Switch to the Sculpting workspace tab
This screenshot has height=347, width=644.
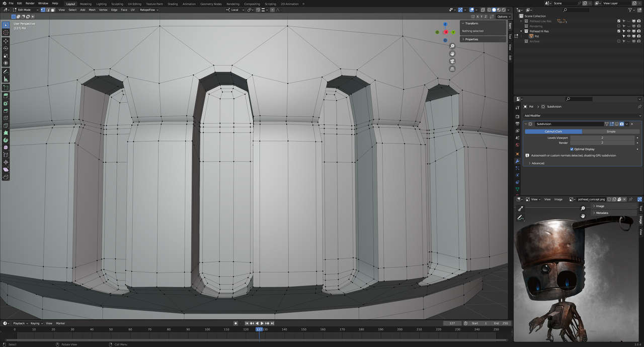(x=117, y=4)
